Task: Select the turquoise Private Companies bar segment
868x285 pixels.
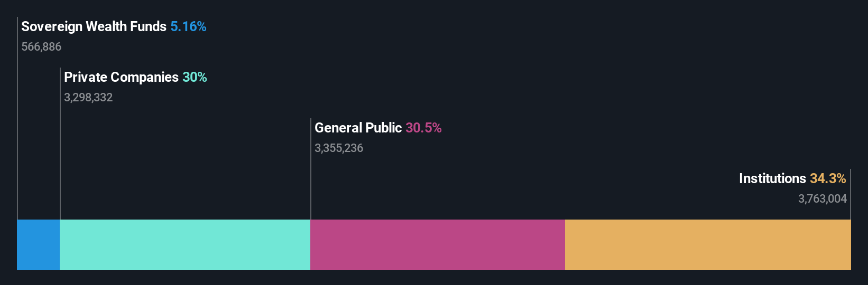Action: click(185, 245)
